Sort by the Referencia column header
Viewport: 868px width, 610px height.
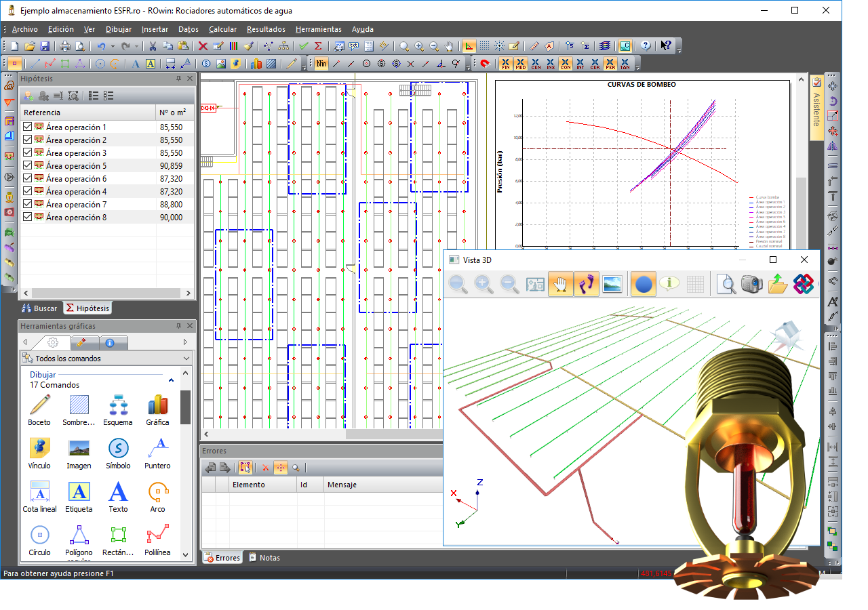click(88, 113)
